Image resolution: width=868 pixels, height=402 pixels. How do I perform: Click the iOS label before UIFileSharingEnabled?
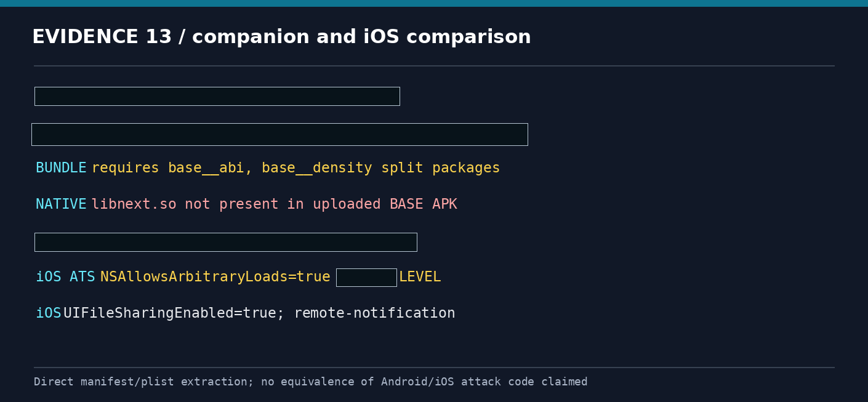[49, 313]
